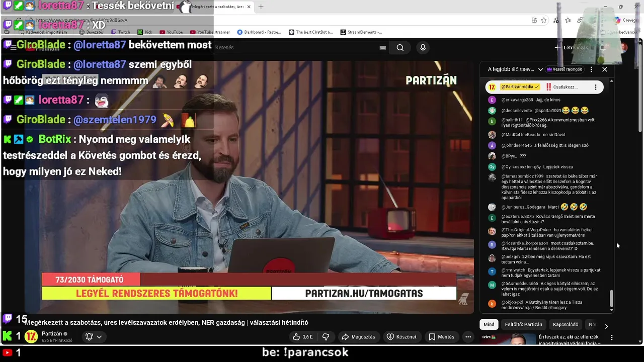Start voice search with the microphone icon
This screenshot has width=644, height=362.
(423, 47)
